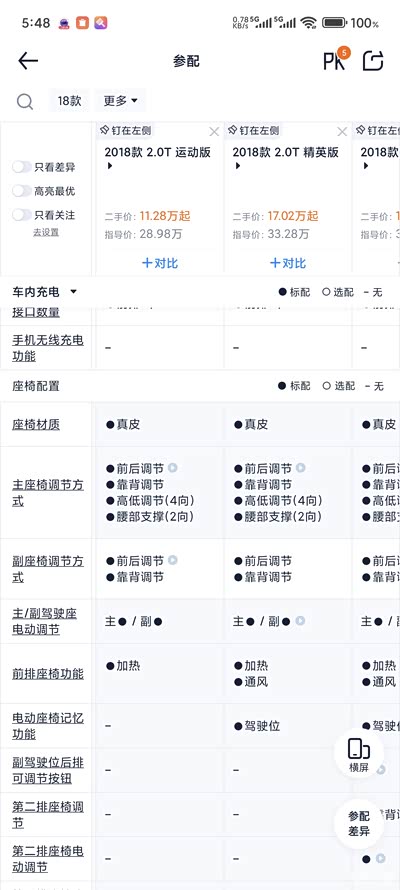Screen dimensions: 400x890
Task: Add 2018款 2.0T 运动版 to 对比
Action: tap(159, 263)
